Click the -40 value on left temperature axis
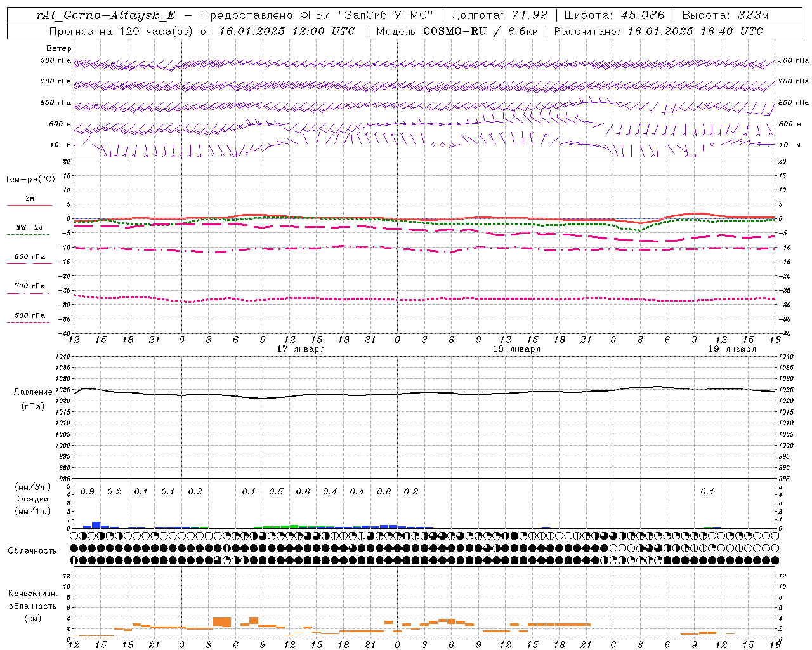 (x=64, y=334)
